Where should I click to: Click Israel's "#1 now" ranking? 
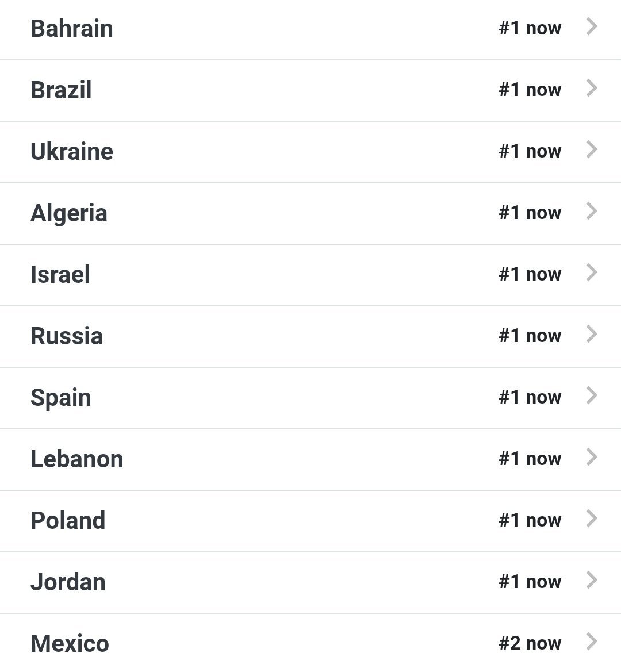coord(530,274)
